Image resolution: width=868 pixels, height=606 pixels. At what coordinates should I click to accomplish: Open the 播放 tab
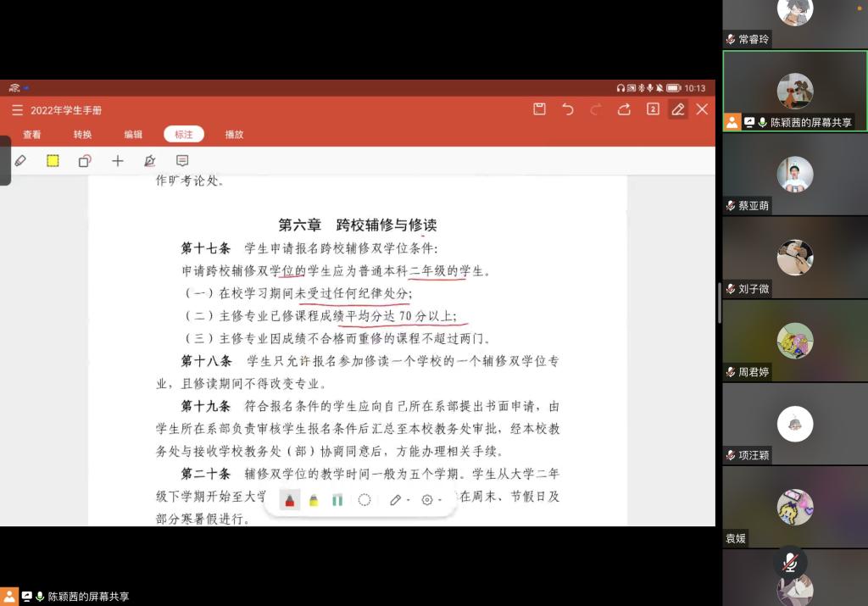click(x=234, y=135)
